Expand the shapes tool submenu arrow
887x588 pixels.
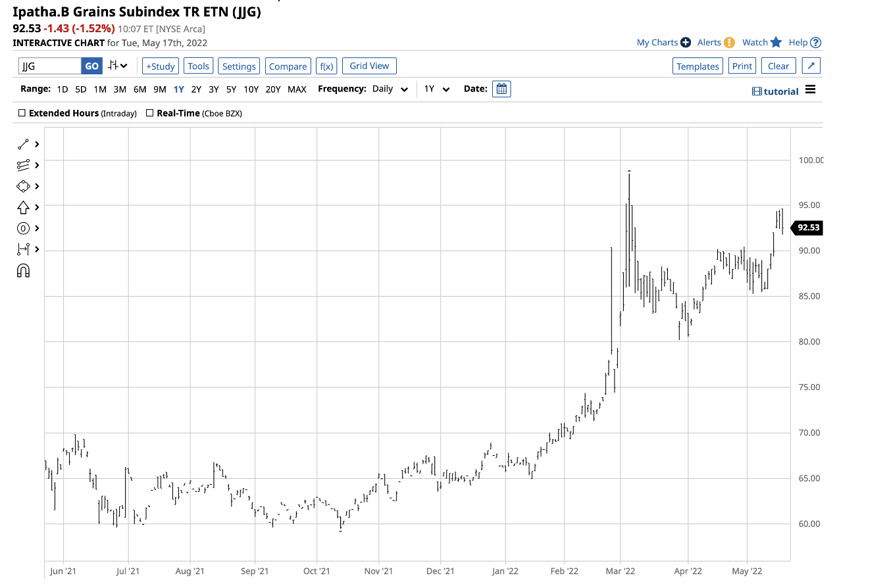pos(37,186)
